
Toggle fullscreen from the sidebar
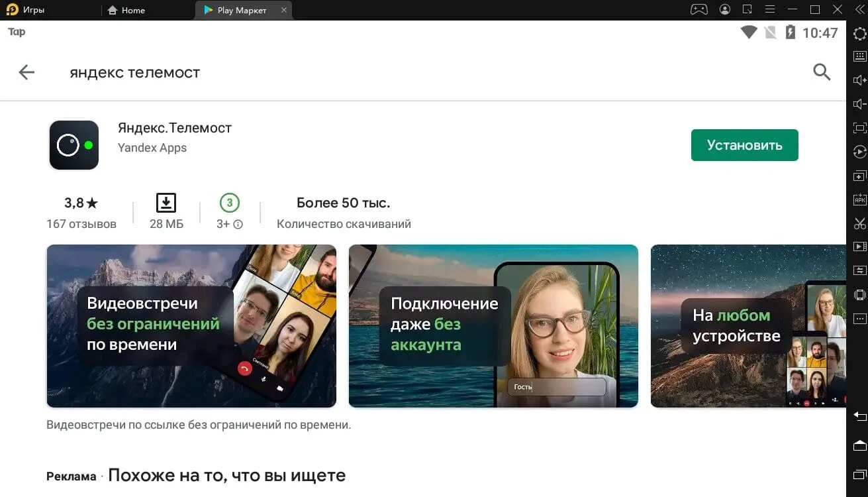coord(859,128)
